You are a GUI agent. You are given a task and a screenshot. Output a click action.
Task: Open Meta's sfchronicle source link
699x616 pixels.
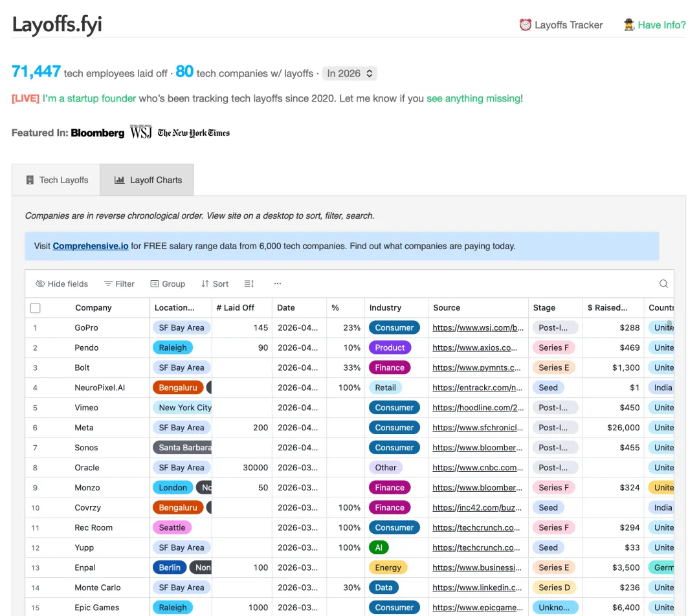[478, 428]
